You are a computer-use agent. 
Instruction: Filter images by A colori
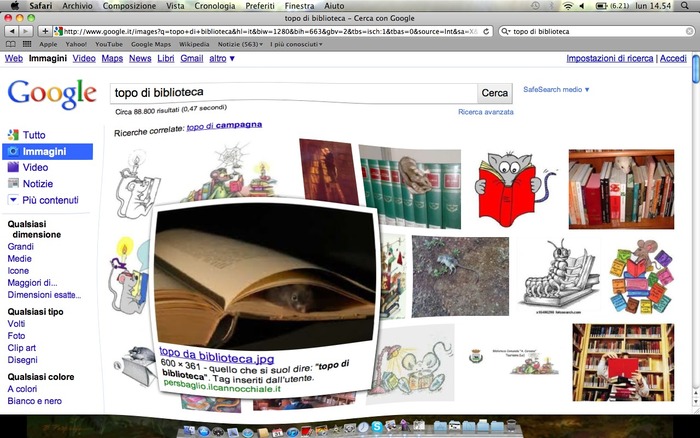click(x=22, y=389)
